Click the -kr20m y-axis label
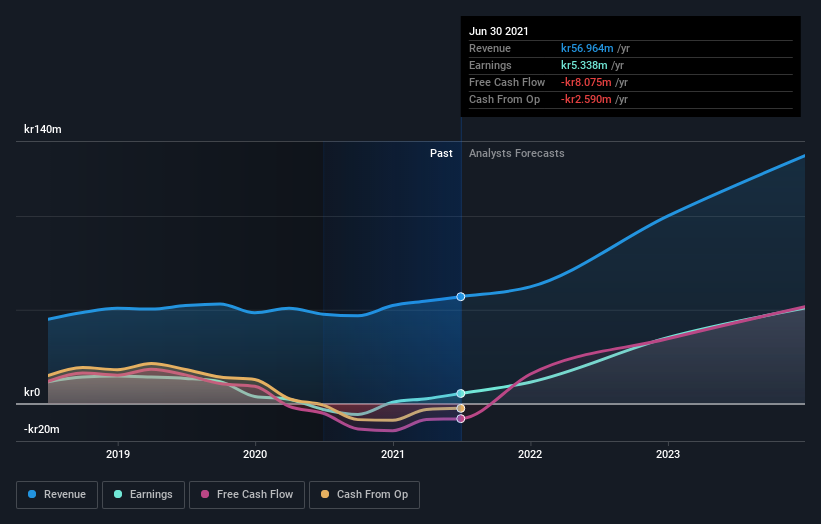The height and width of the screenshot is (524, 821). [x=41, y=429]
